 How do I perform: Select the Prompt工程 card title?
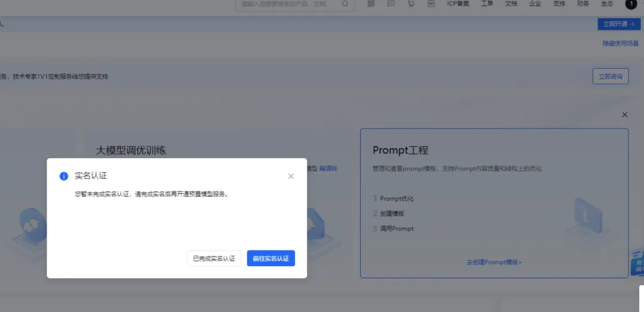[x=401, y=150]
